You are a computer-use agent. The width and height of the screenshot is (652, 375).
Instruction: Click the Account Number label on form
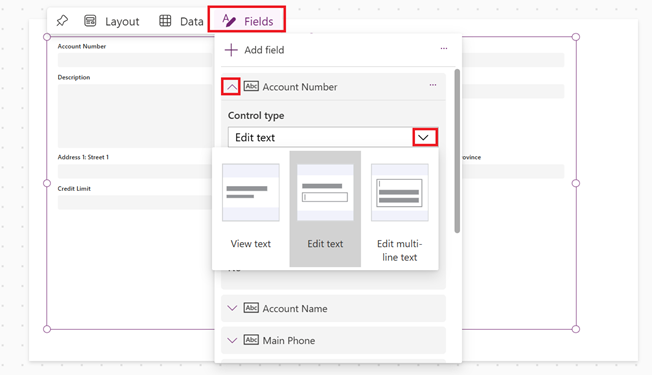(82, 46)
